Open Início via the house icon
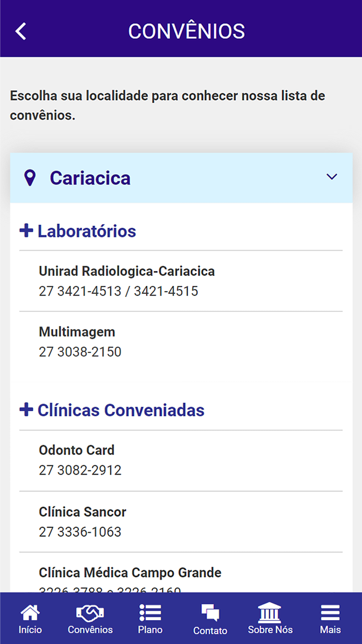Screen dimensions: 362x644 pos(30,613)
